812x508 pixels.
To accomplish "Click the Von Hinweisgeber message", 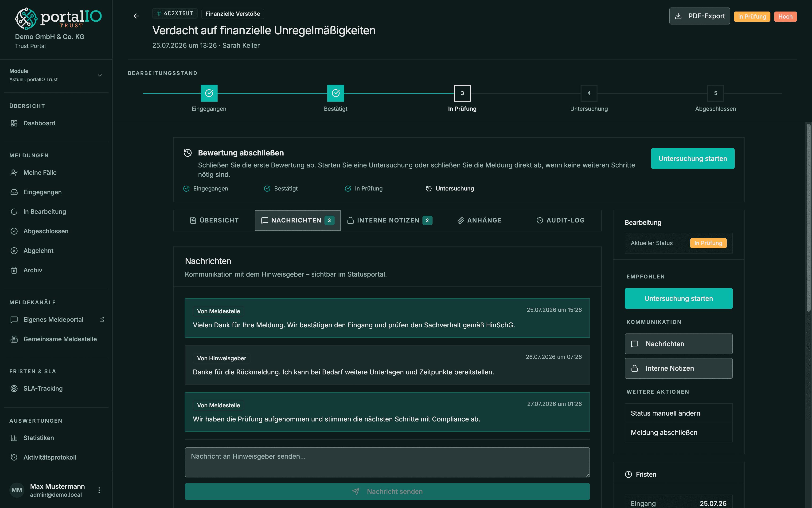I will click(387, 365).
